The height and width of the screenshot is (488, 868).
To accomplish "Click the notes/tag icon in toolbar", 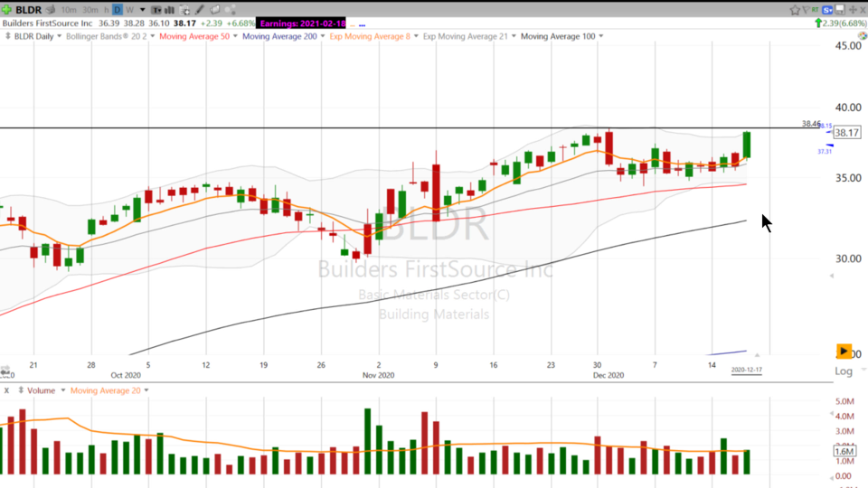I will (x=215, y=9).
